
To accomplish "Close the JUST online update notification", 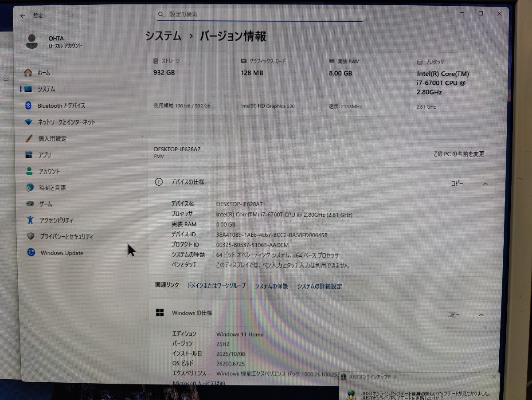I will click(x=494, y=377).
